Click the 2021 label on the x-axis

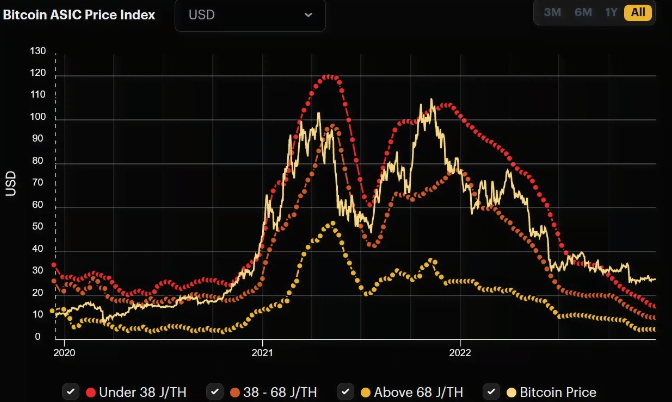point(262,352)
